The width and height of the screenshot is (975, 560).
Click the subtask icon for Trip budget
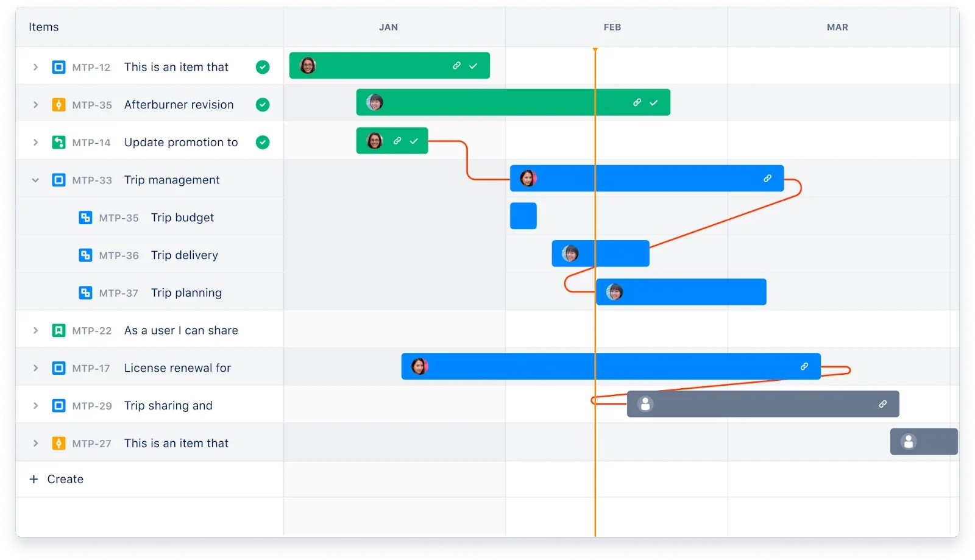(x=85, y=218)
